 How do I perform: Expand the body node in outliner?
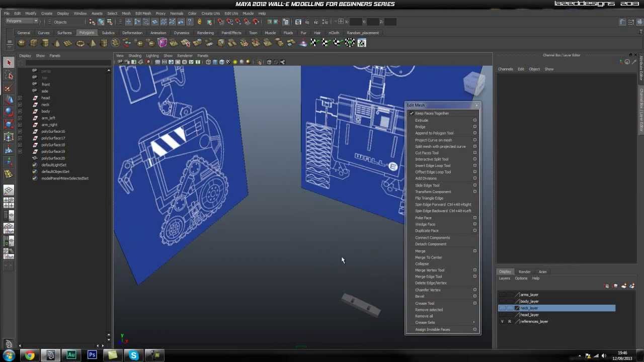pos(20,111)
